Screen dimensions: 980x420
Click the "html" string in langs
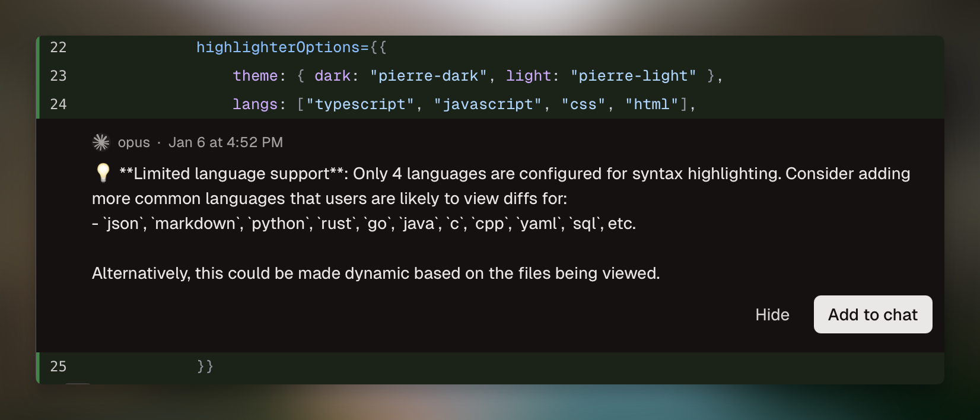pyautogui.click(x=651, y=104)
